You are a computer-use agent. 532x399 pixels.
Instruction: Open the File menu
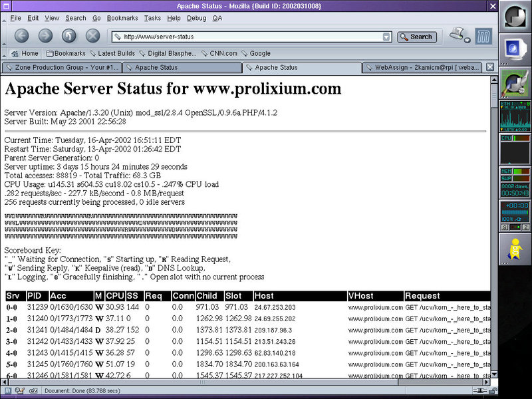click(x=15, y=18)
